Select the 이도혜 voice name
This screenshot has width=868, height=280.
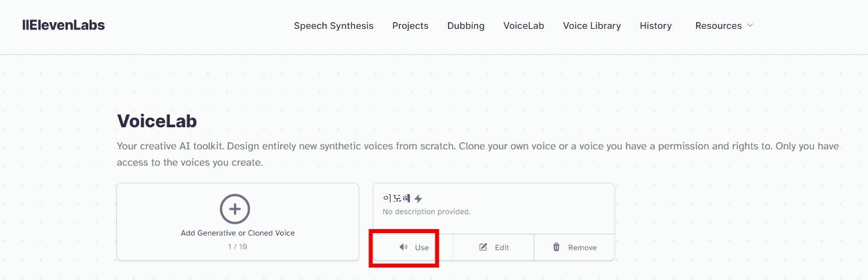397,198
